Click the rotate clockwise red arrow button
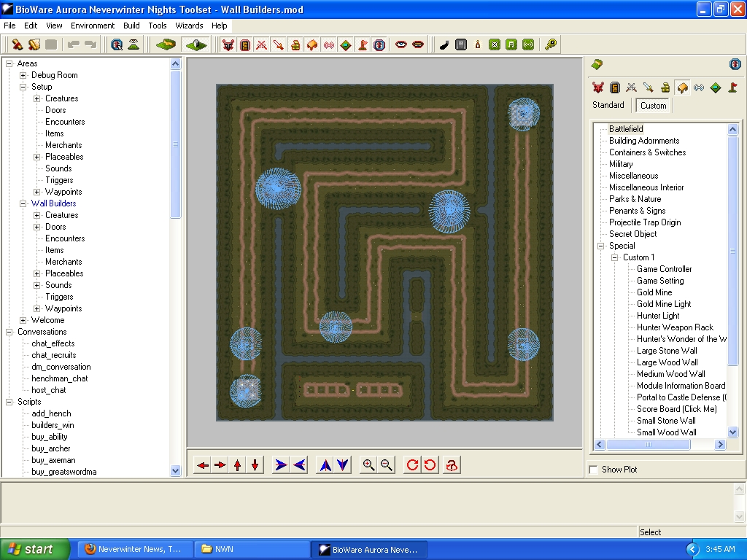Viewport: 747px width, 560px height. tap(412, 464)
